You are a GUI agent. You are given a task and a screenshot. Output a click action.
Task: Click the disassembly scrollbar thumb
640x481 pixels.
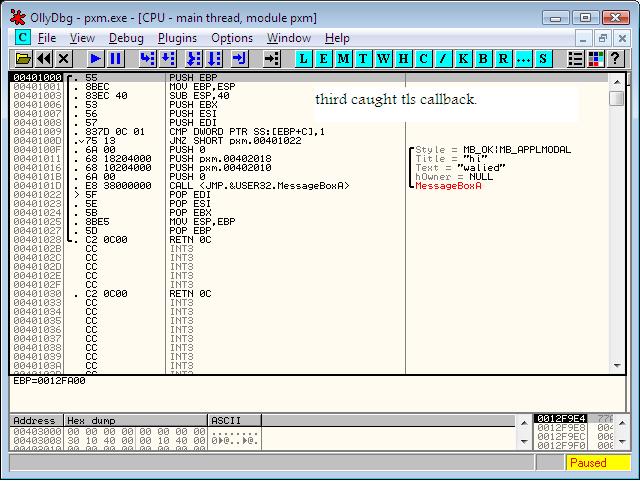pyautogui.click(x=617, y=98)
